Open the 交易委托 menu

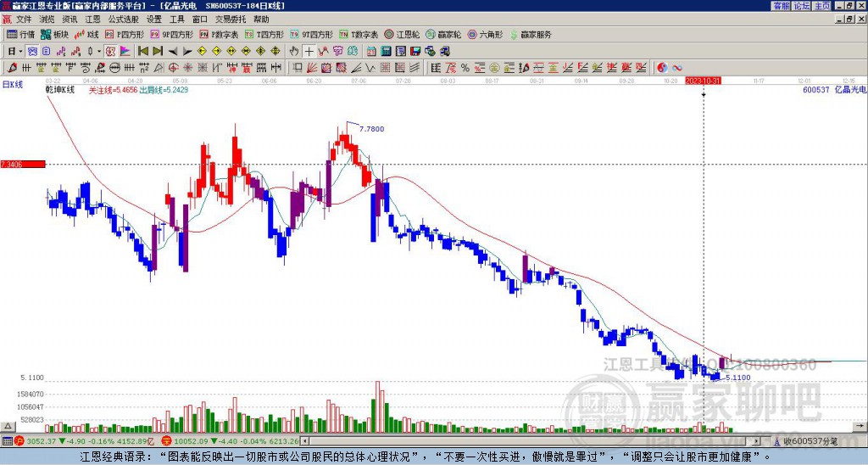click(231, 20)
